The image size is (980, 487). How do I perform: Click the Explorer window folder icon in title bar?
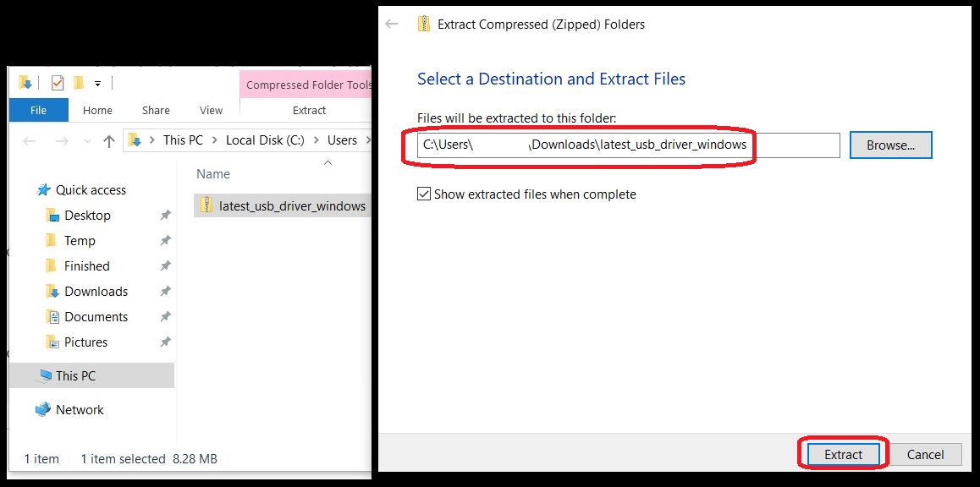click(25, 82)
